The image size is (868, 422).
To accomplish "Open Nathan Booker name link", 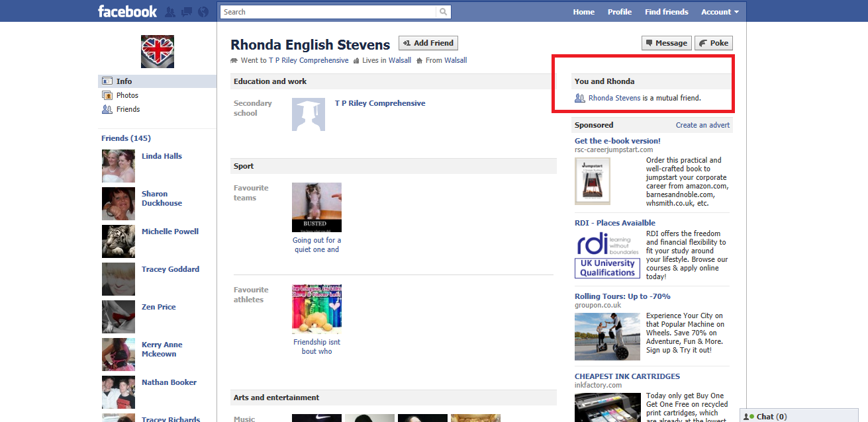I will tap(169, 382).
